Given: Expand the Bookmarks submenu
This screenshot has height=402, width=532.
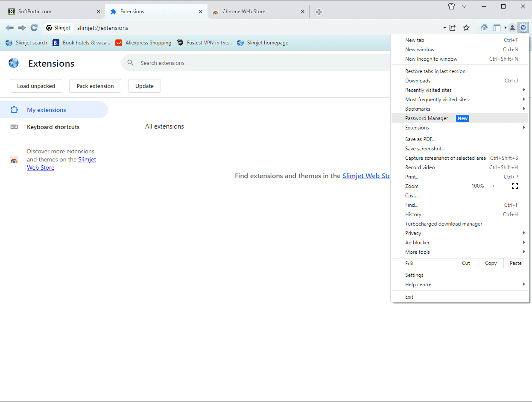Looking at the screenshot, I should tap(460, 109).
